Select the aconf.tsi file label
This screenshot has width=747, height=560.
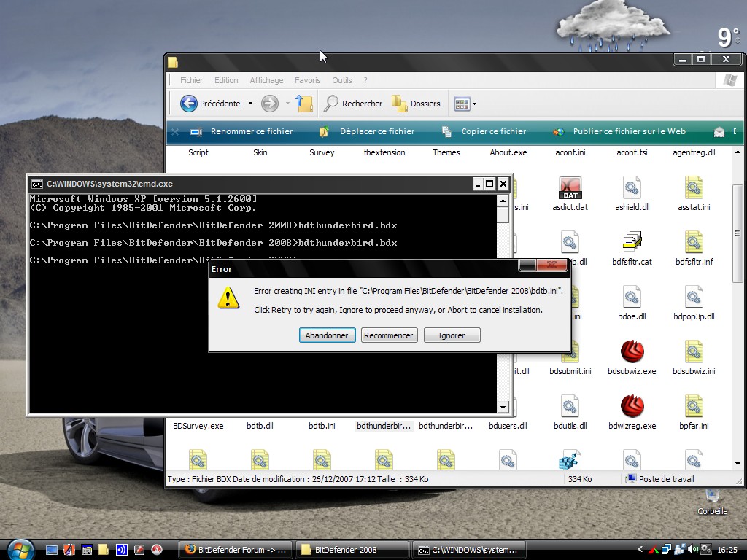[632, 152]
